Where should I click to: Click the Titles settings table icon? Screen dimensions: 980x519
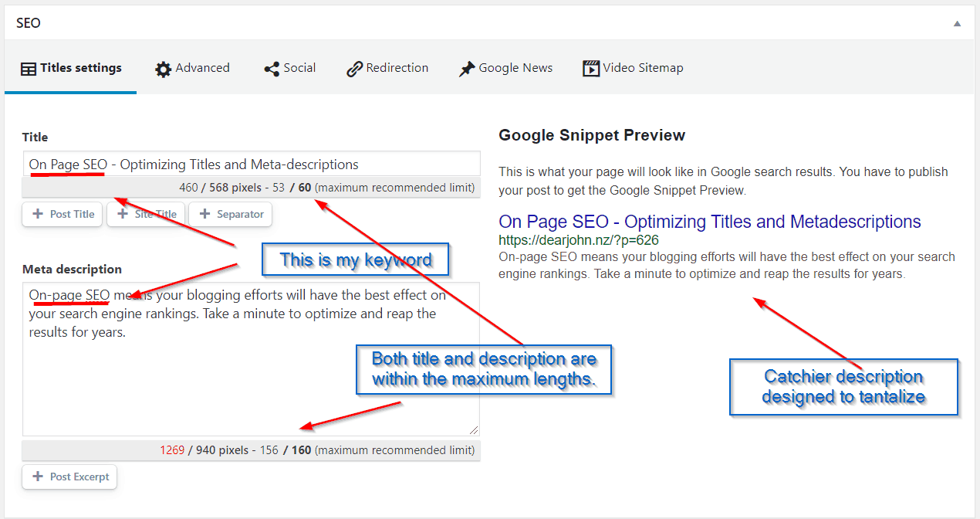[x=29, y=69]
